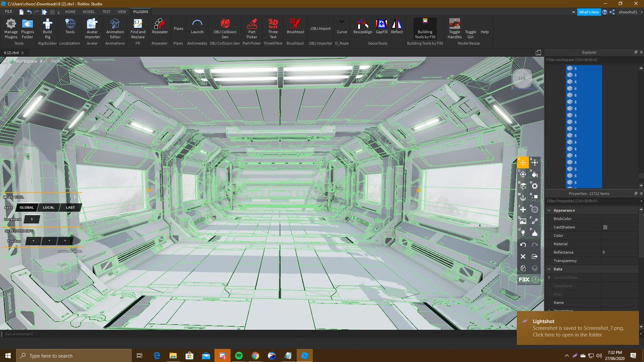Switch to the HOME tab
The height and width of the screenshot is (362, 644).
click(x=70, y=11)
